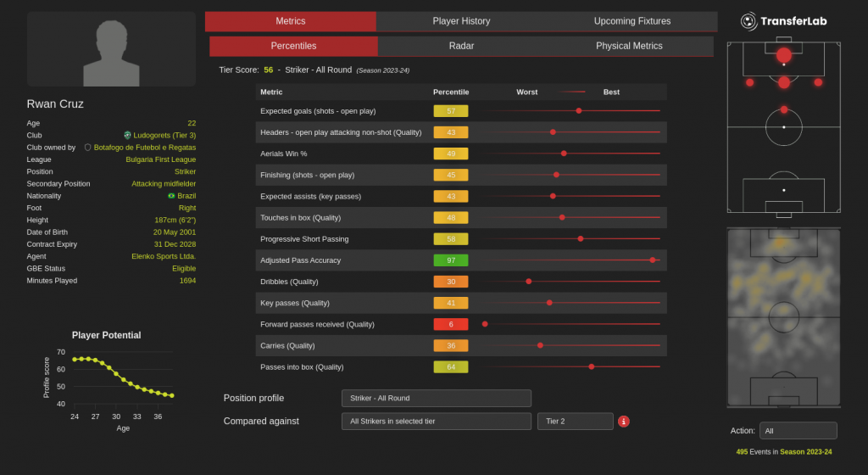This screenshot has width=868, height=475.
Task: Click the Botafogo owner shield icon
Action: (x=87, y=147)
